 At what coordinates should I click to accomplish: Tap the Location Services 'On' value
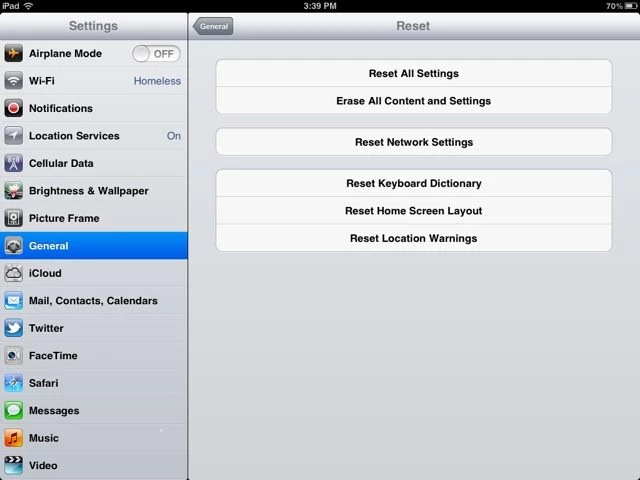[x=173, y=136]
